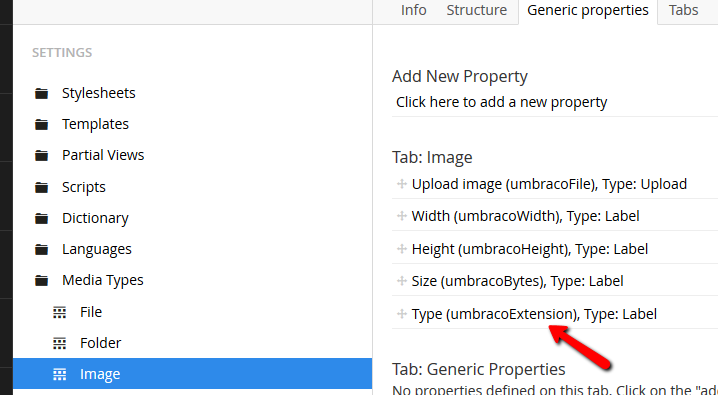Collapse the Media Types tree node
The width and height of the screenshot is (718, 395).
point(103,280)
